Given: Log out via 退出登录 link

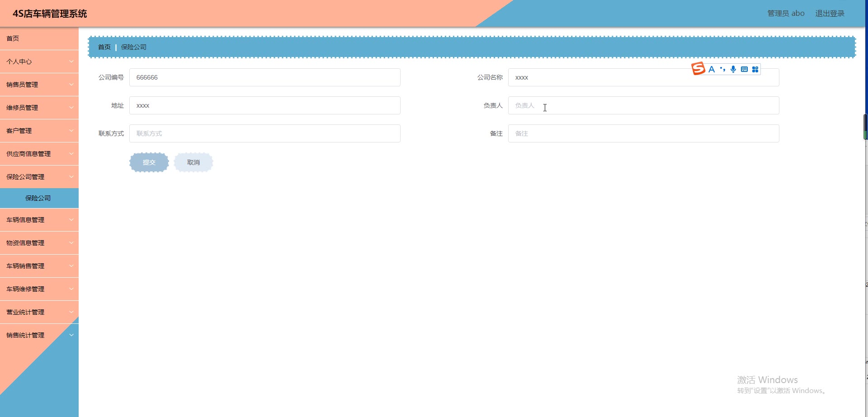Looking at the screenshot, I should click(830, 14).
